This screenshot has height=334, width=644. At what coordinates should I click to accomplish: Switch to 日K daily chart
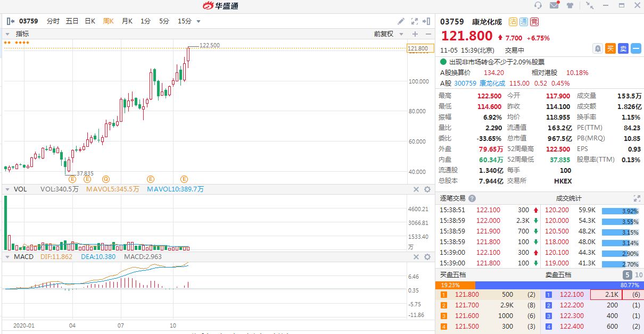(90, 21)
